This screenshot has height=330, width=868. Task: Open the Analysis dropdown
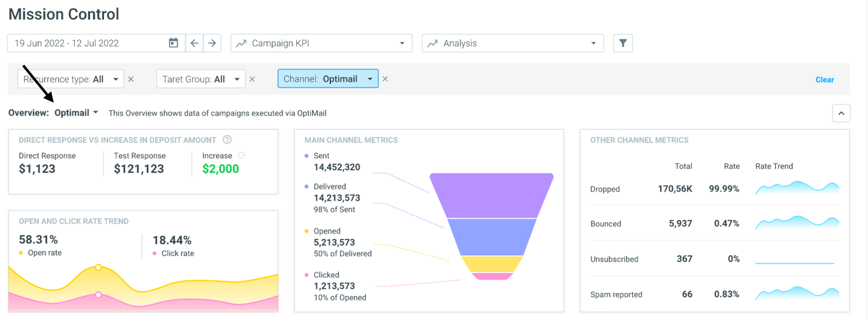coord(513,43)
